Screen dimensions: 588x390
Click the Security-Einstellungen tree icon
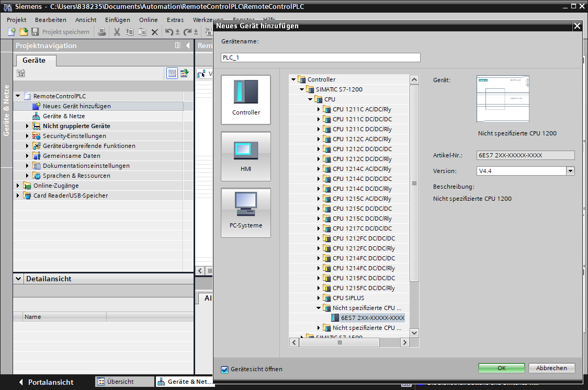coord(37,136)
